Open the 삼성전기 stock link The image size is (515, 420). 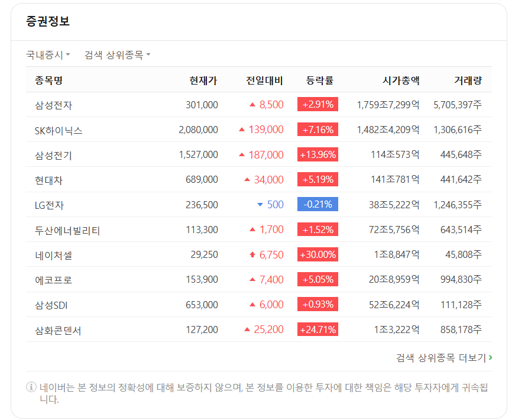point(53,155)
